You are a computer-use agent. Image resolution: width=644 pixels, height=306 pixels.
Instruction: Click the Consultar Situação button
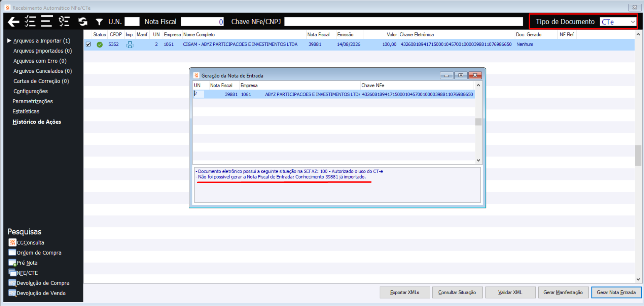coord(457,293)
